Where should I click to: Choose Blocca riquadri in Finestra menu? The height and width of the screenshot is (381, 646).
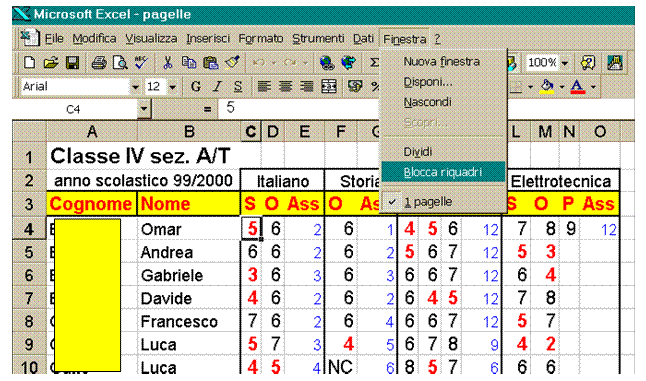[443, 172]
